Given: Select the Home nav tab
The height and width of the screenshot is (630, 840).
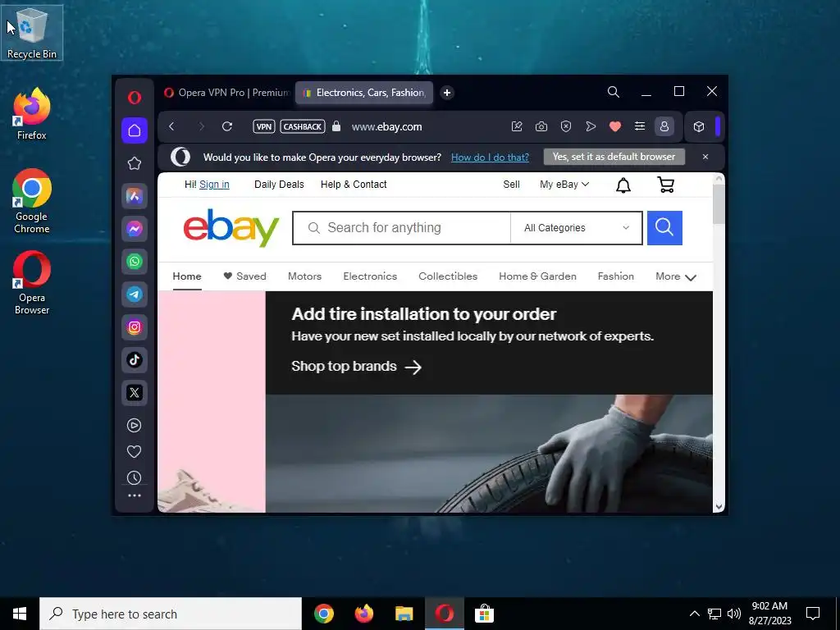Looking at the screenshot, I should [187, 276].
